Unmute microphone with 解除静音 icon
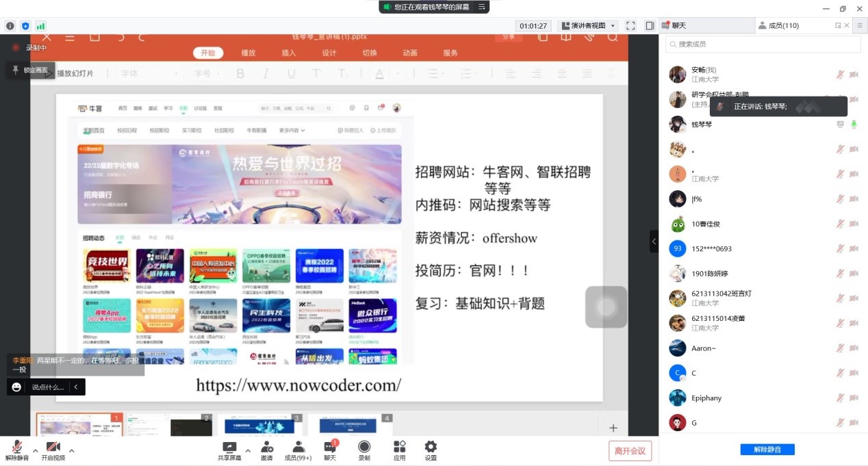Viewport: 868px width, 466px height. 16,447
